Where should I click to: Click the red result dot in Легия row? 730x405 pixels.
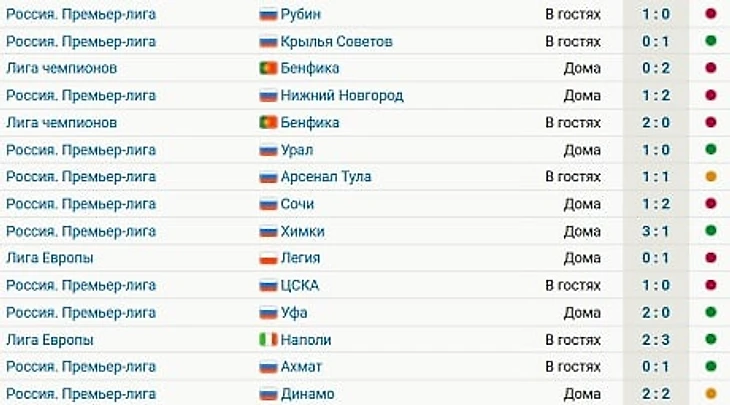pyautogui.click(x=710, y=258)
